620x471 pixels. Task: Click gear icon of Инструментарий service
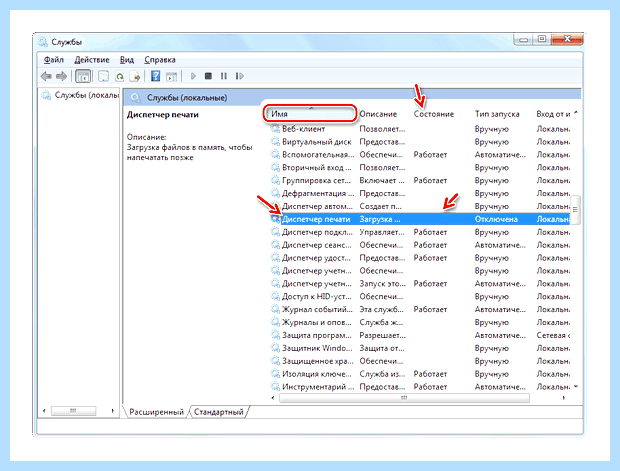tap(275, 387)
